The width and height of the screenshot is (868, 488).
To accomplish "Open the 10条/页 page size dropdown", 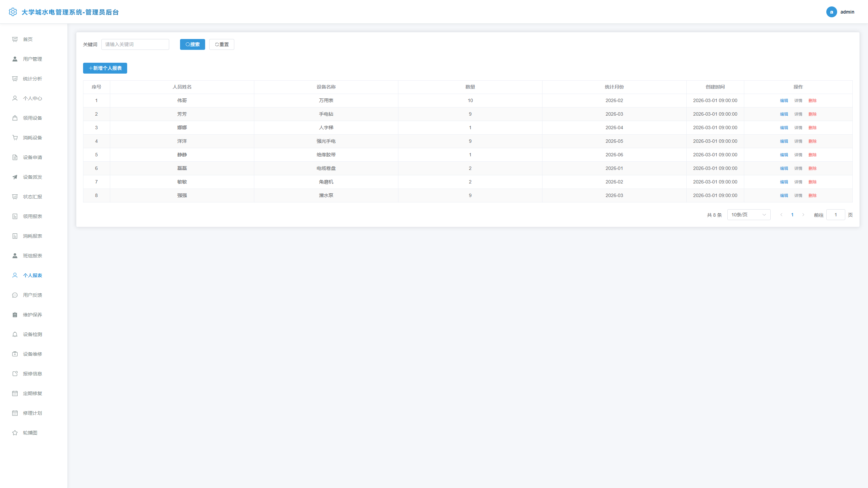I will coord(749,215).
